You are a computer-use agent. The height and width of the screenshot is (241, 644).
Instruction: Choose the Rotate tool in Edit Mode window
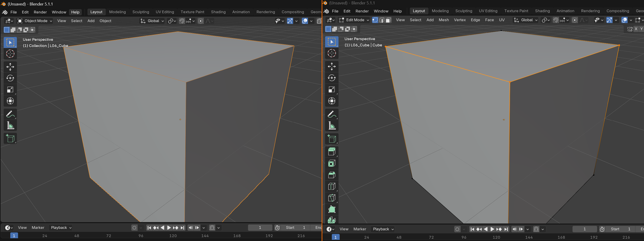coord(332,78)
